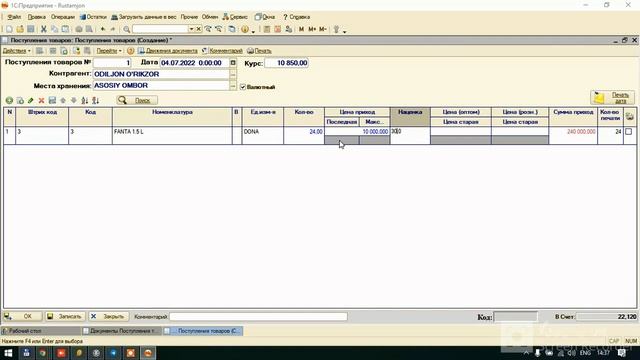
Task: Open the calendar picker next to the Дата field
Action: tap(233, 62)
